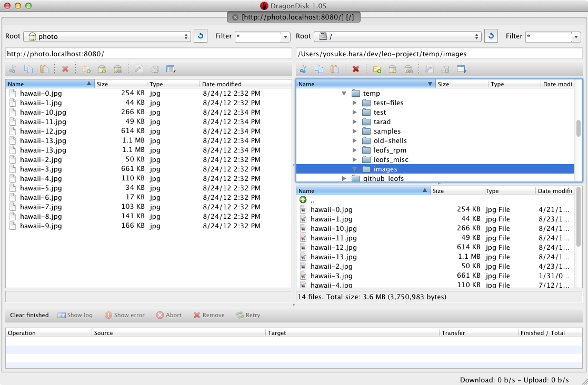This screenshot has width=588, height=385.
Task: Open the right pane Root dropdown
Action: pyautogui.click(x=397, y=36)
